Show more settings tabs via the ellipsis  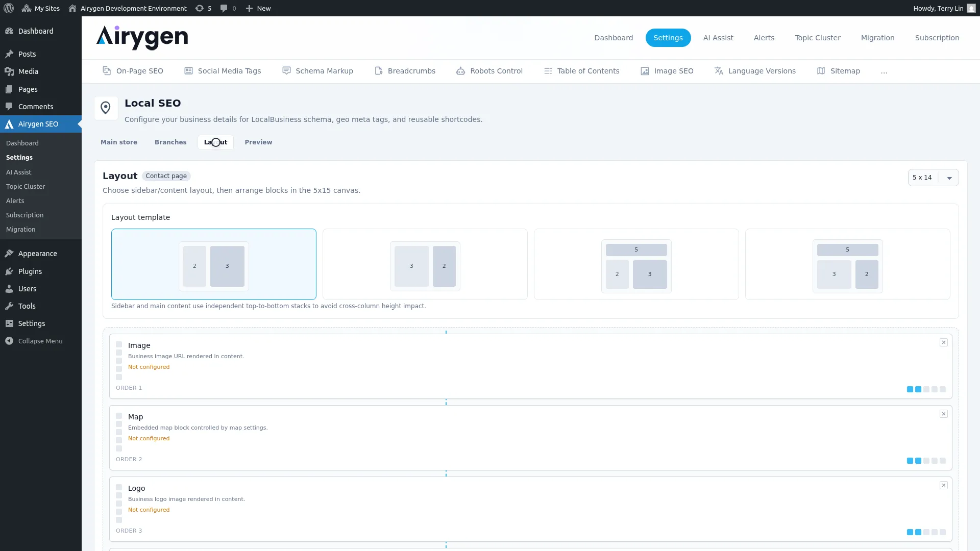coord(884,71)
